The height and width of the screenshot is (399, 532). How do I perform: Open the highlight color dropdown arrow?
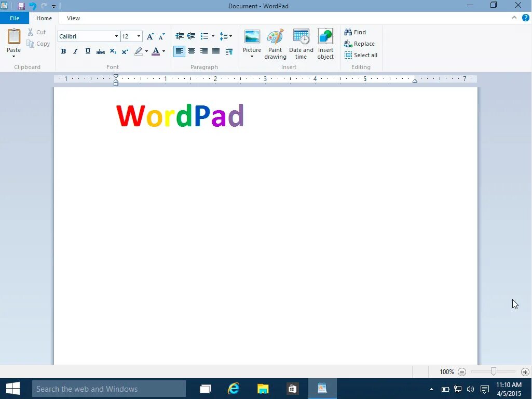[x=146, y=51]
